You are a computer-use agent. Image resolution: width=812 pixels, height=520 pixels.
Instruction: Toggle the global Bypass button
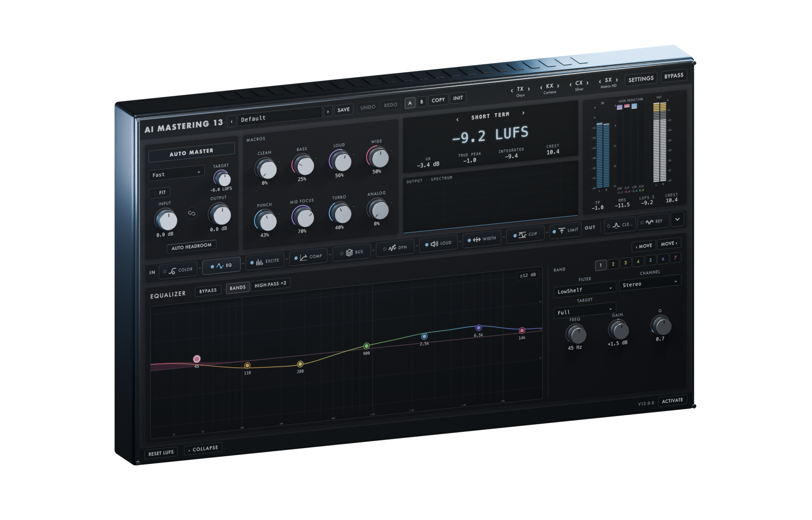(x=674, y=76)
